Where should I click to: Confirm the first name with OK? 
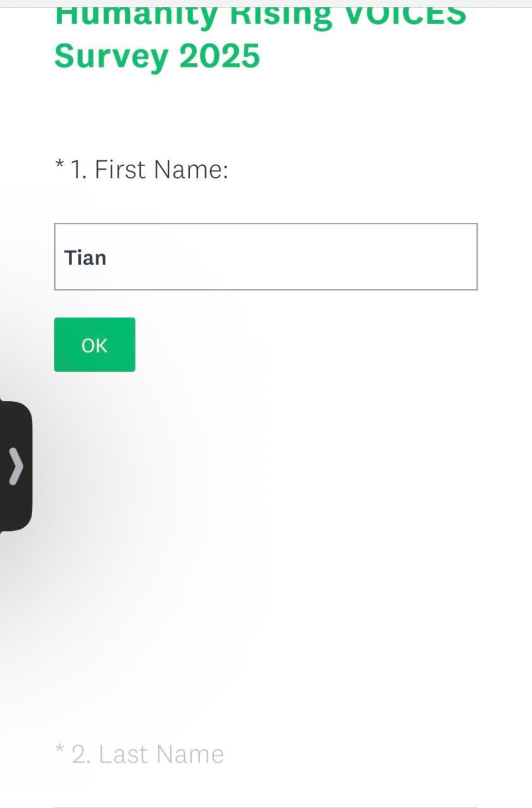point(95,345)
